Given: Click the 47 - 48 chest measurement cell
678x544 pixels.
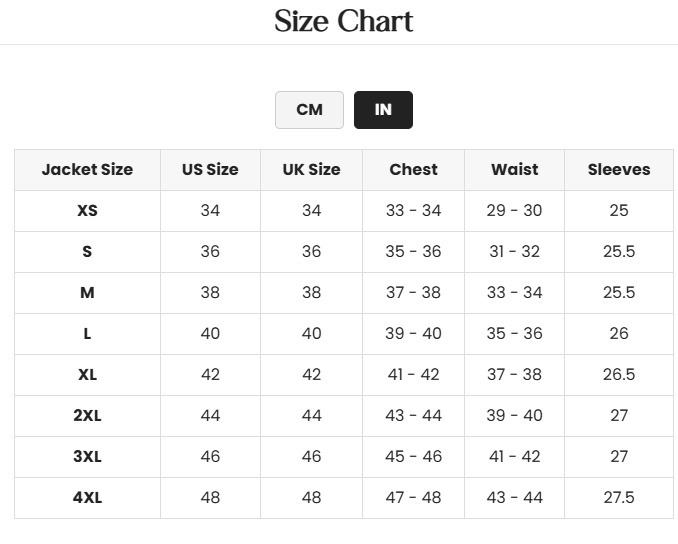Looking at the screenshot, I should (x=413, y=498).
